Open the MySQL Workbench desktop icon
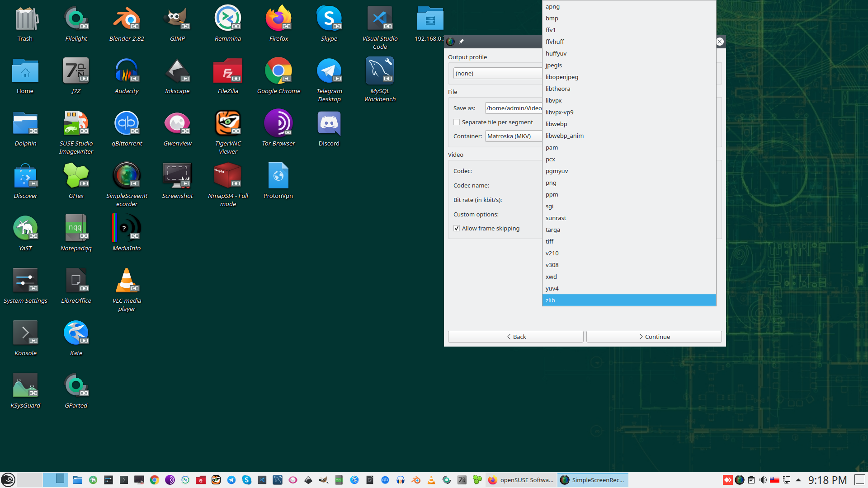This screenshot has width=868, height=488. 380,71
